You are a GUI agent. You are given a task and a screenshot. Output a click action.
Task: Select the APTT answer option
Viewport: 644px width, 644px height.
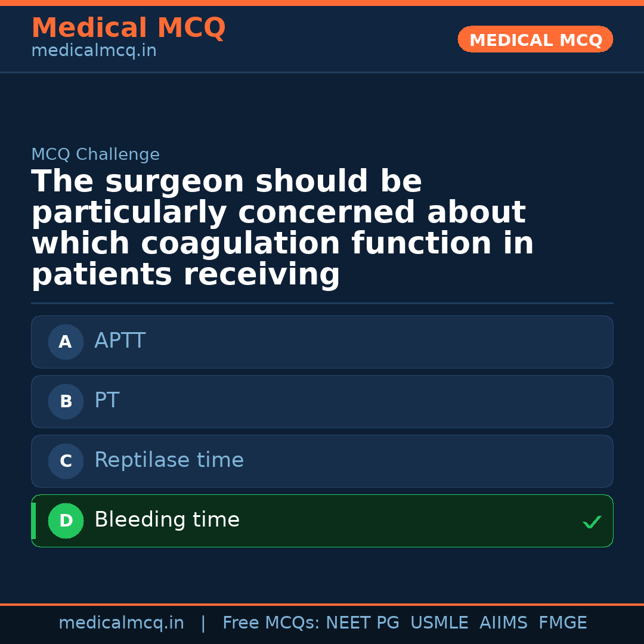(322, 342)
